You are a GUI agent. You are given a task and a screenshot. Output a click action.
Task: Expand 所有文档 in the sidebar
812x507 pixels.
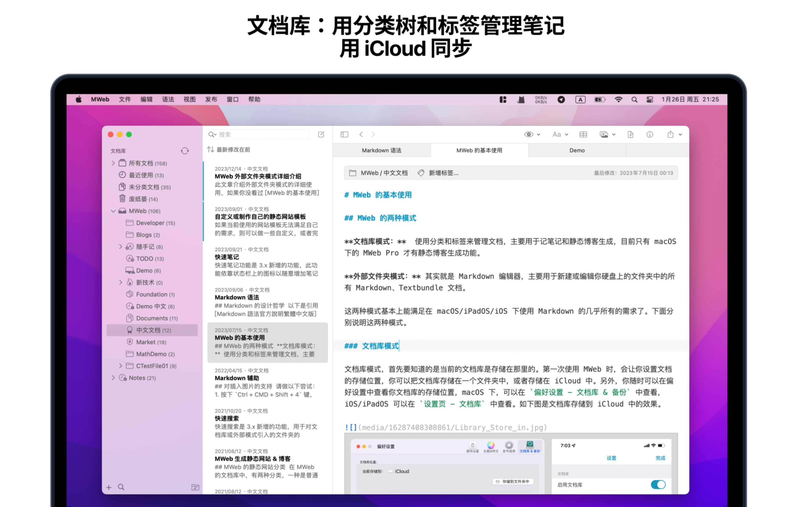pos(113,163)
